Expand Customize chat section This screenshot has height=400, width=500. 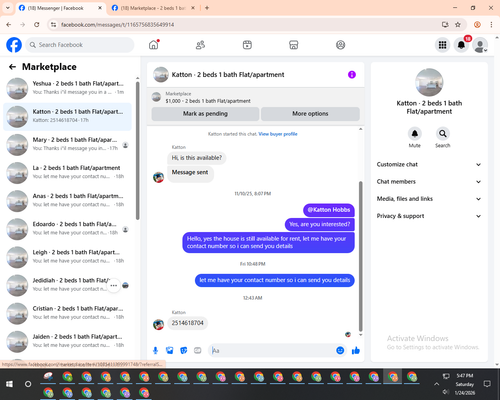429,164
